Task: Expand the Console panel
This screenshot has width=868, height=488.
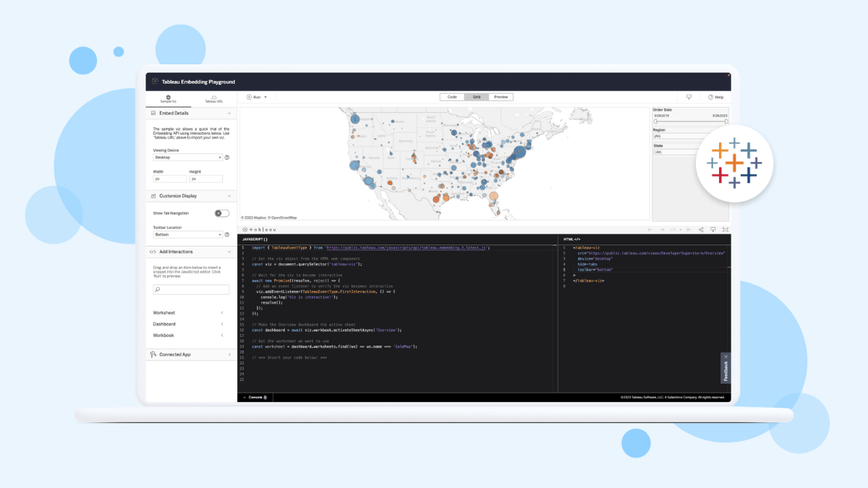Action: (255, 397)
